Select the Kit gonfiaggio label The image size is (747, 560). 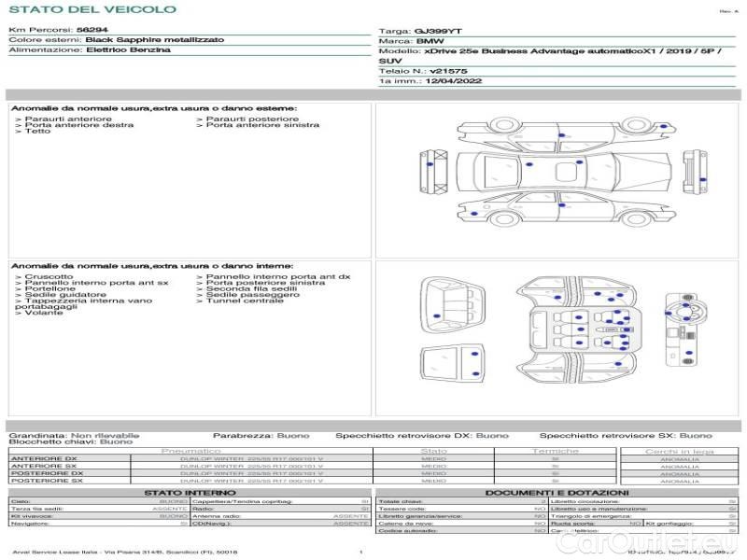coord(669,524)
